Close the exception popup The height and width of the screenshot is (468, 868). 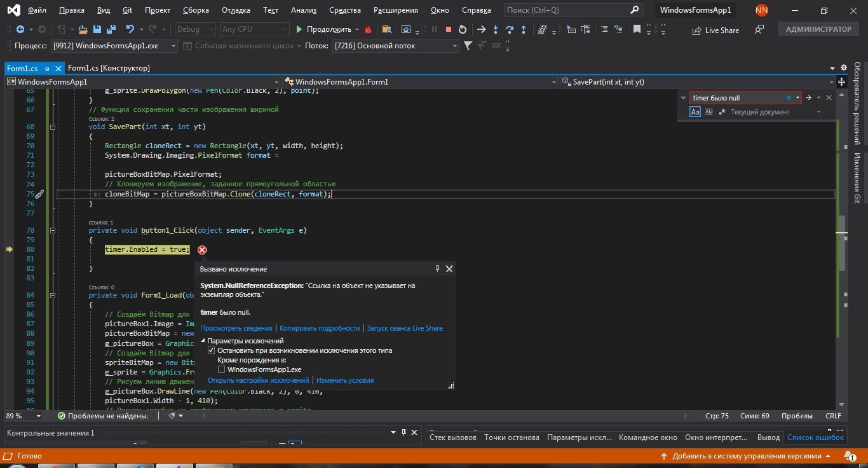coord(449,269)
